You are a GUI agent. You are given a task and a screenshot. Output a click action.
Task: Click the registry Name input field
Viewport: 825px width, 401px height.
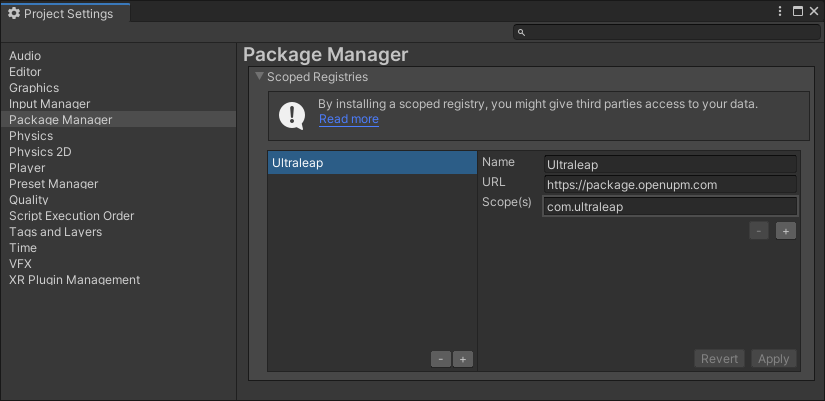click(x=670, y=164)
